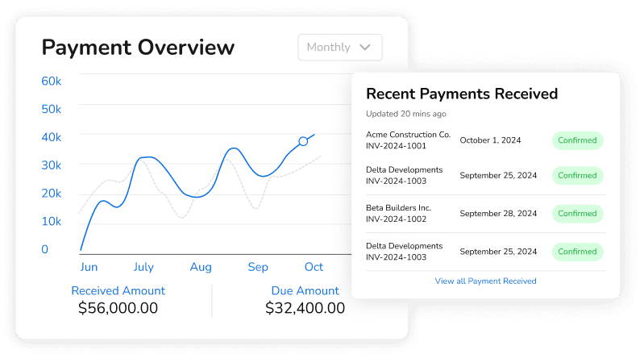The image size is (644, 363).
Task: Click the Oct label on chart axis
Action: [x=314, y=267]
